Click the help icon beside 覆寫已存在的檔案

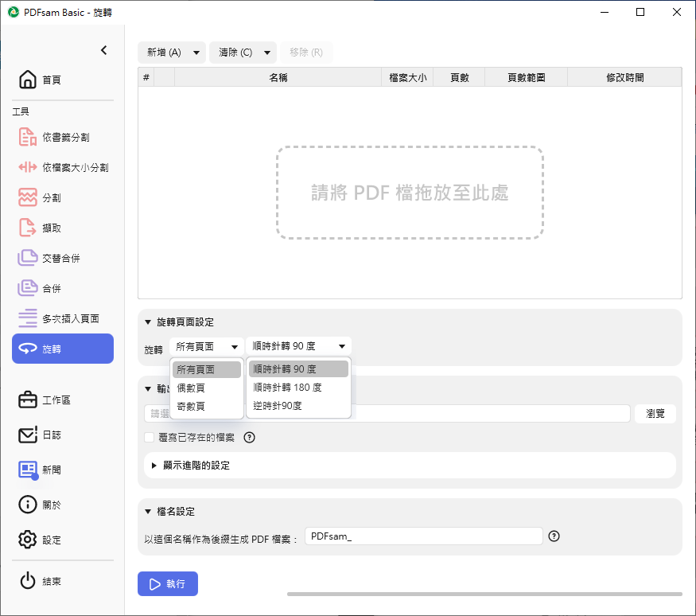pyautogui.click(x=250, y=438)
